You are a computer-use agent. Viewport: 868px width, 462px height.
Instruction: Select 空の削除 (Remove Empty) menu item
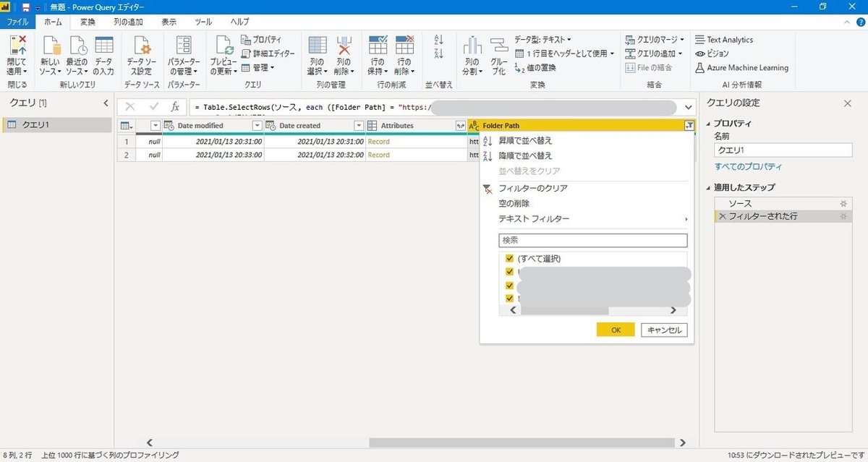click(x=514, y=203)
